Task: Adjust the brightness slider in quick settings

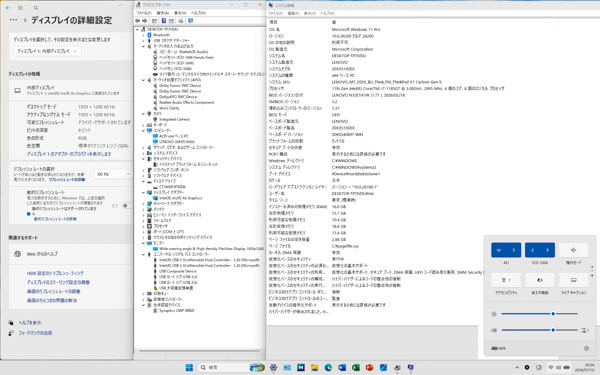Action: click(540, 314)
